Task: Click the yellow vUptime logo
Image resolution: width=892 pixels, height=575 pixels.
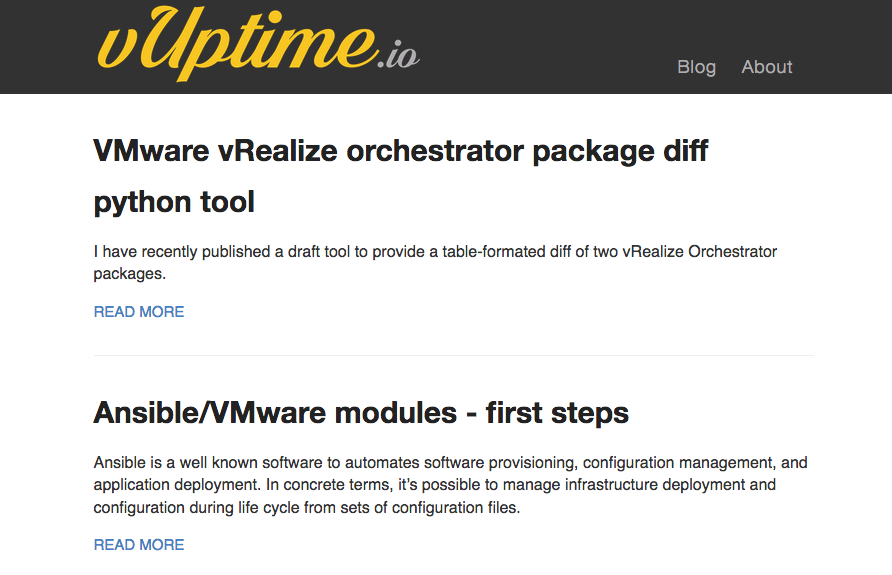Action: (x=236, y=43)
